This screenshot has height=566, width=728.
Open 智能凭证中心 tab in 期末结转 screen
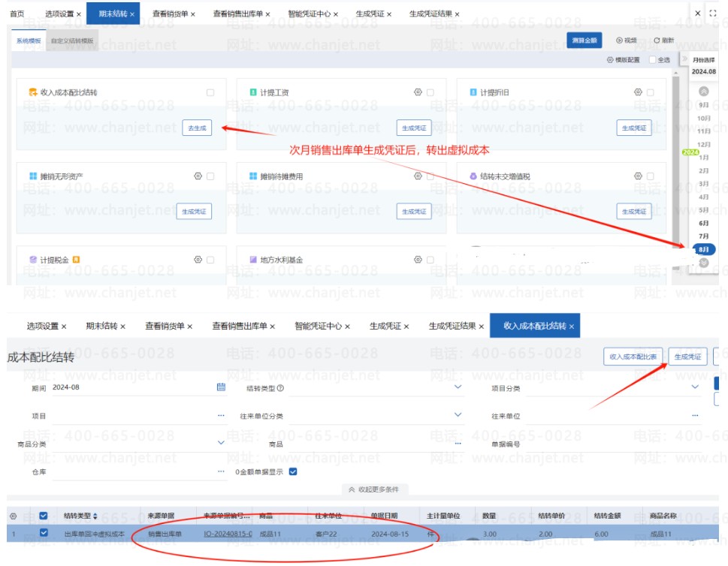(310, 14)
